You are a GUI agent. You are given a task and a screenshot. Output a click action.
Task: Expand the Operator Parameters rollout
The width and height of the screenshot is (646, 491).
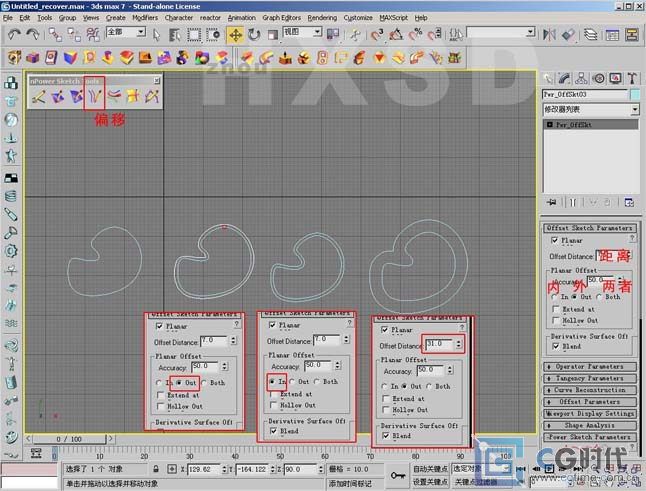590,367
